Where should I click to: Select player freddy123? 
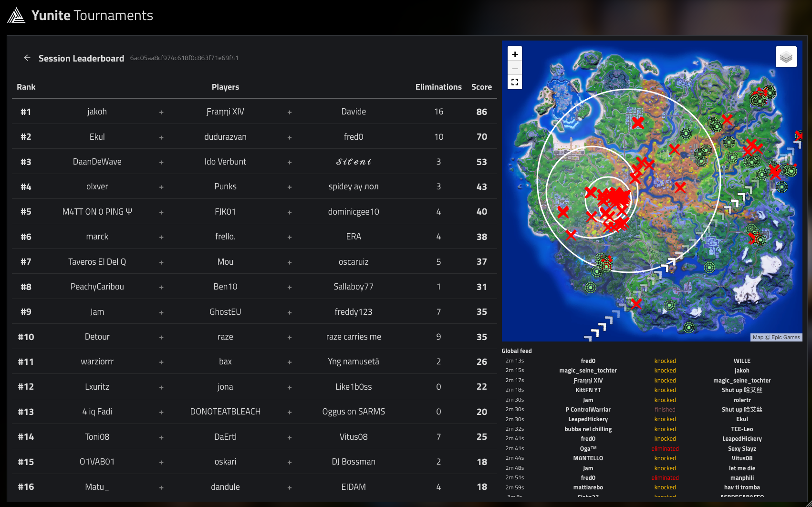click(x=354, y=312)
